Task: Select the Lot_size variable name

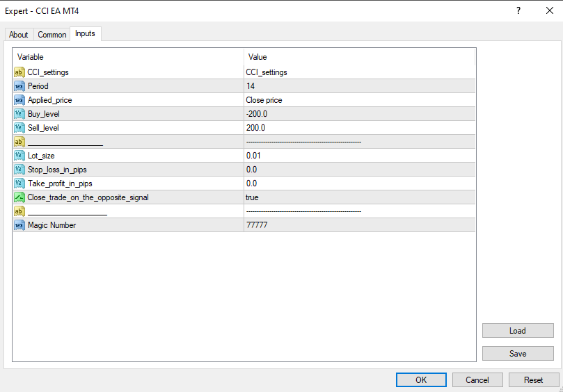Action: tap(41, 156)
